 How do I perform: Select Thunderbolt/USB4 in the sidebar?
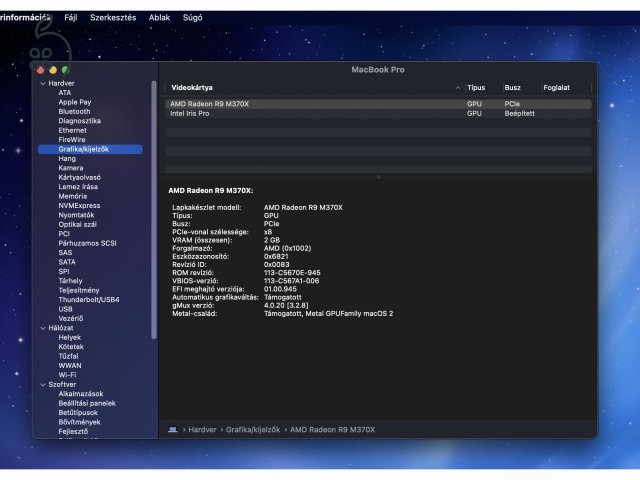(x=89, y=300)
